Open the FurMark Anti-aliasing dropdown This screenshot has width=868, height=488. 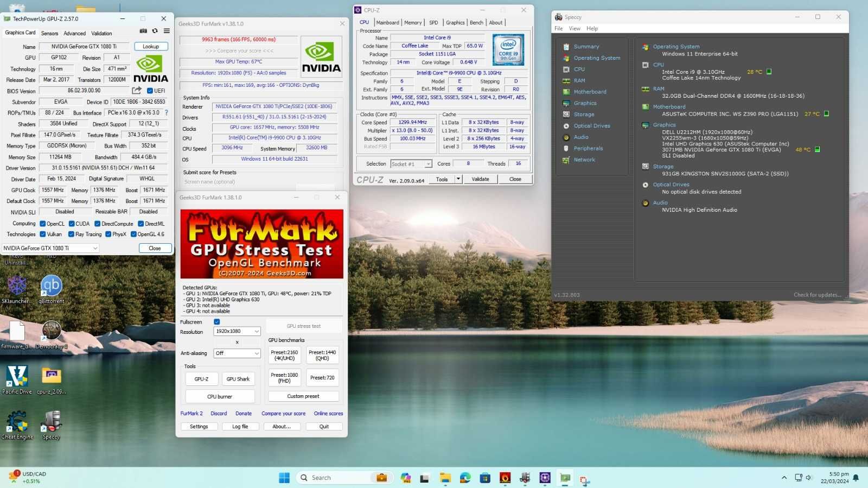(x=237, y=353)
